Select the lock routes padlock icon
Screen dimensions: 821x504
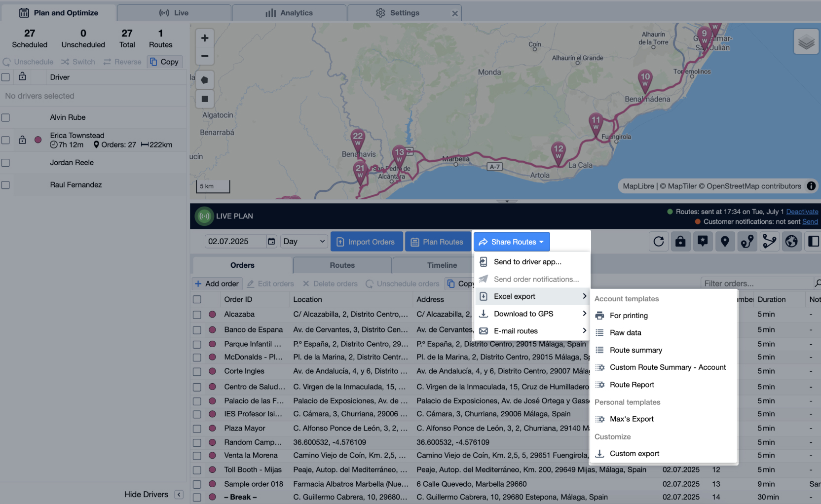click(x=680, y=241)
